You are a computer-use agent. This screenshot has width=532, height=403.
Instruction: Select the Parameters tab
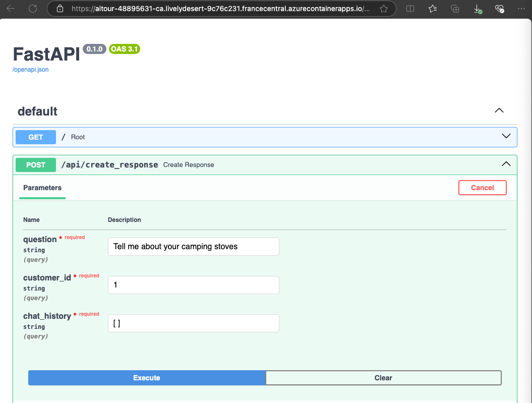pyautogui.click(x=42, y=188)
